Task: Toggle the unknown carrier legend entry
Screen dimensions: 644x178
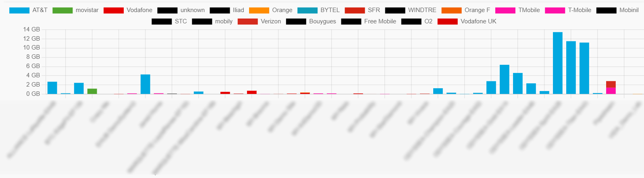Action: tap(181, 10)
